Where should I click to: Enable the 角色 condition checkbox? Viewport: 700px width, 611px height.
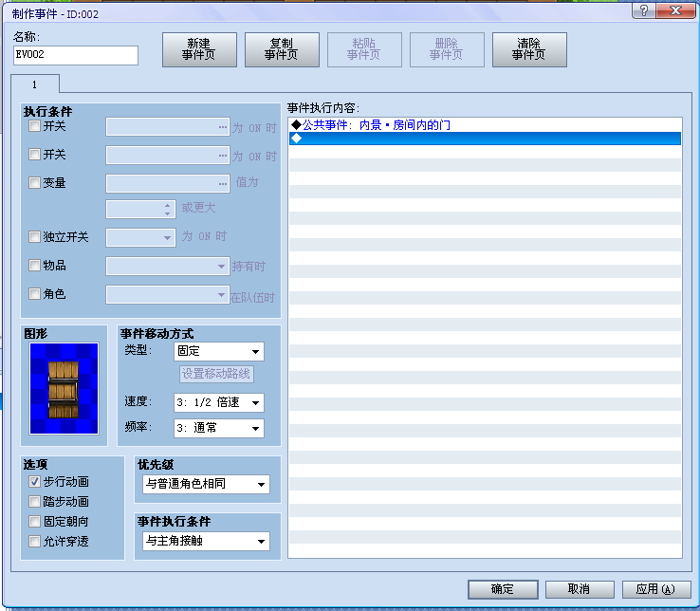(34, 294)
